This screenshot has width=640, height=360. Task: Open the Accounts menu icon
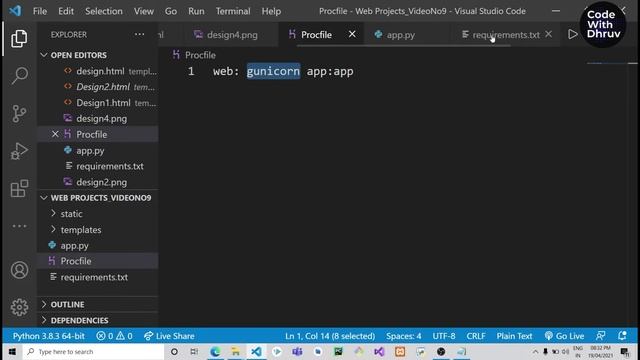pyautogui.click(x=19, y=270)
